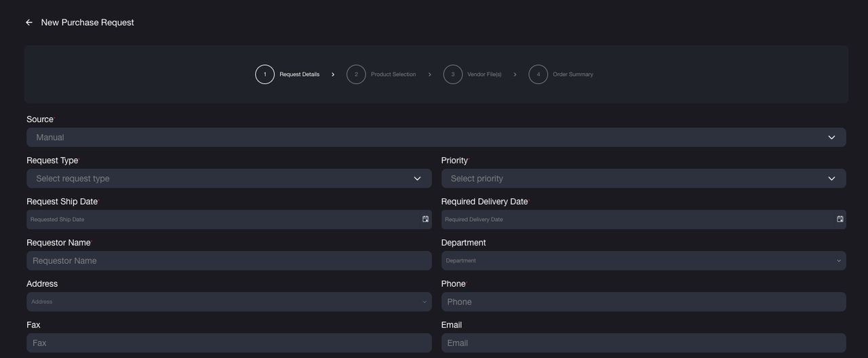868x358 pixels.
Task: Select the Vendor File(s) step label
Action: 484,75
